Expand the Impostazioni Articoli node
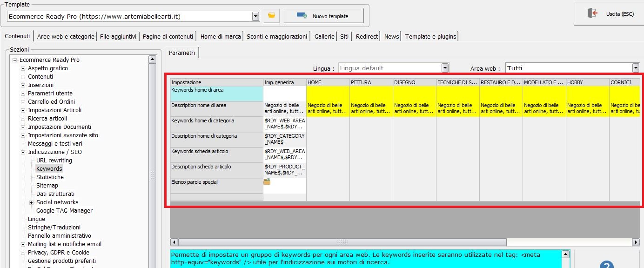 tap(23, 110)
